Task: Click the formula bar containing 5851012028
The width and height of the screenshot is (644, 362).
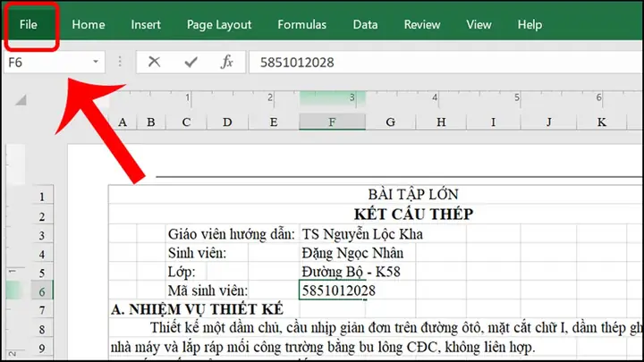Action: [x=446, y=63]
